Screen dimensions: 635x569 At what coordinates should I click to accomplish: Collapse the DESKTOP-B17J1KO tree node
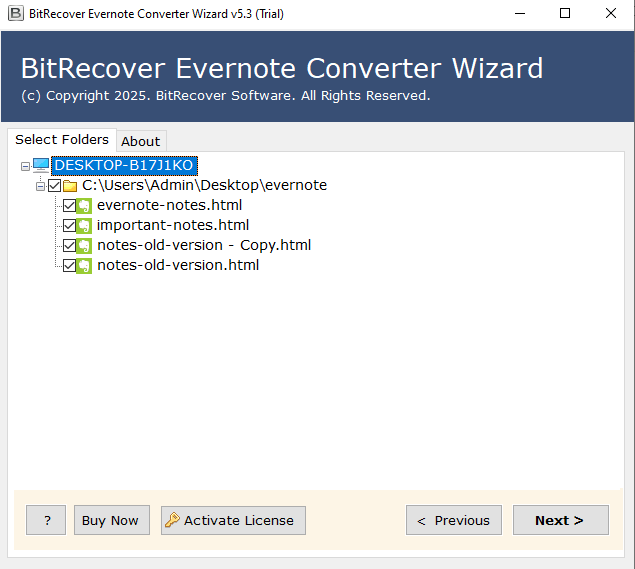click(x=25, y=165)
